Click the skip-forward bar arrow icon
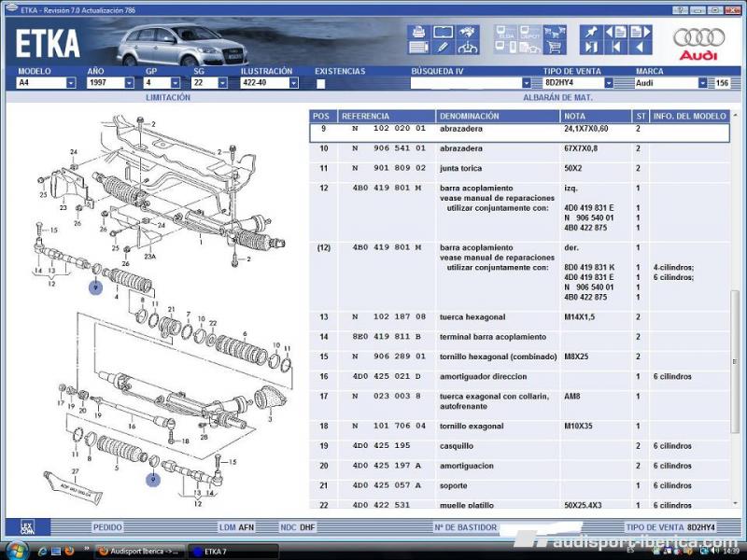Screen dimensions: 747x560 (x=591, y=48)
